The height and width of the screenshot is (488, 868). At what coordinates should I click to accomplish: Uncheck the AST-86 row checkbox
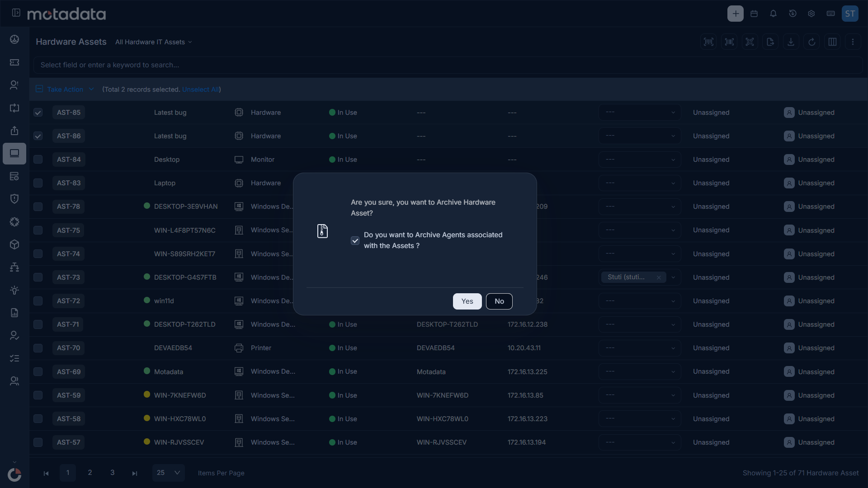38,136
